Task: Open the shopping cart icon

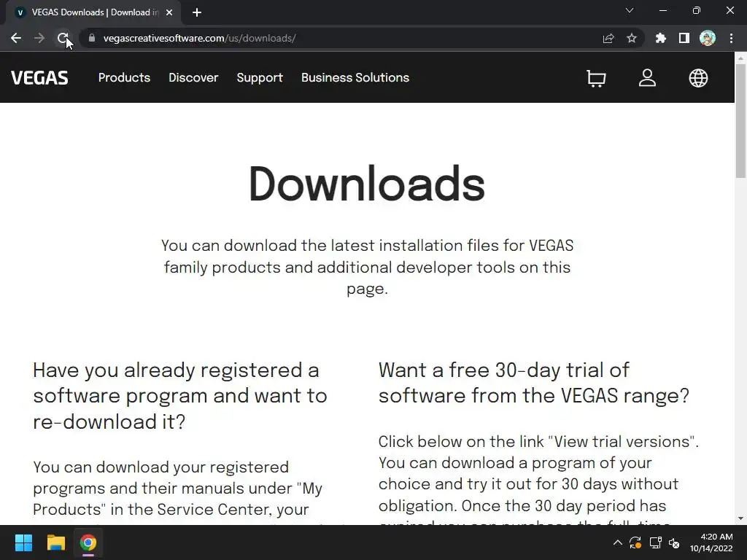Action: coord(596,78)
